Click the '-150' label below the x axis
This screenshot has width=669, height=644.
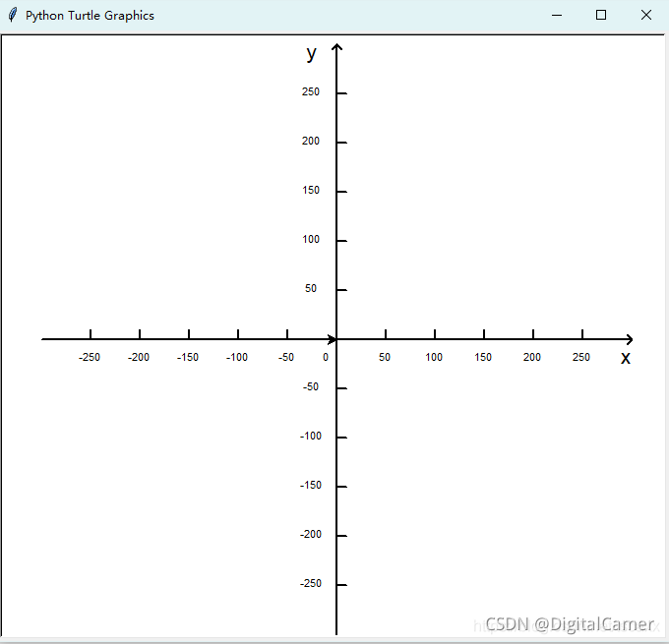(188, 358)
